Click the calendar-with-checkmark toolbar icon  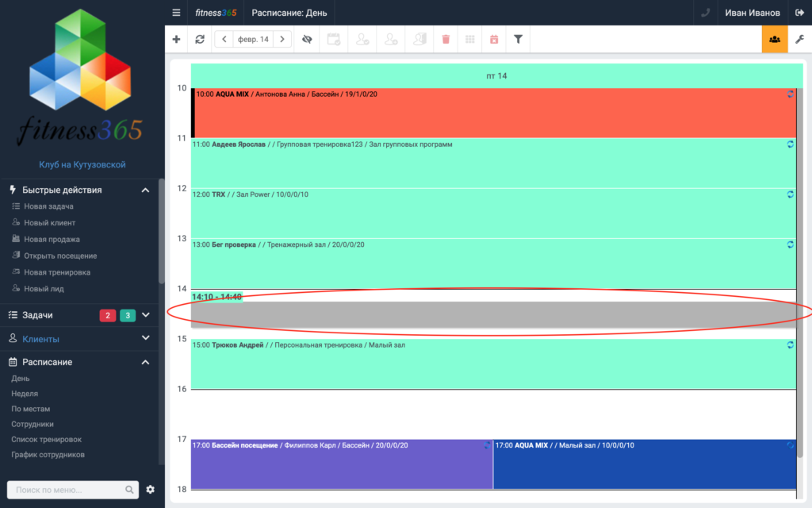334,40
